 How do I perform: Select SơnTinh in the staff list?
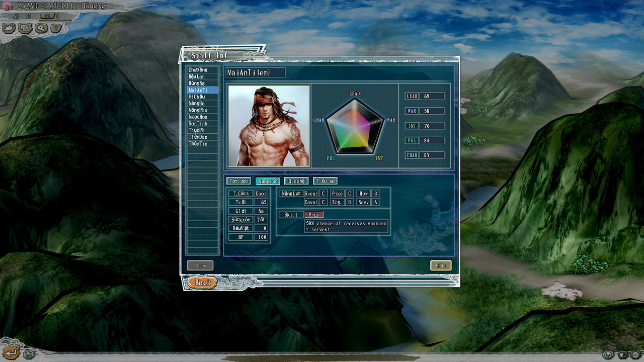point(202,123)
